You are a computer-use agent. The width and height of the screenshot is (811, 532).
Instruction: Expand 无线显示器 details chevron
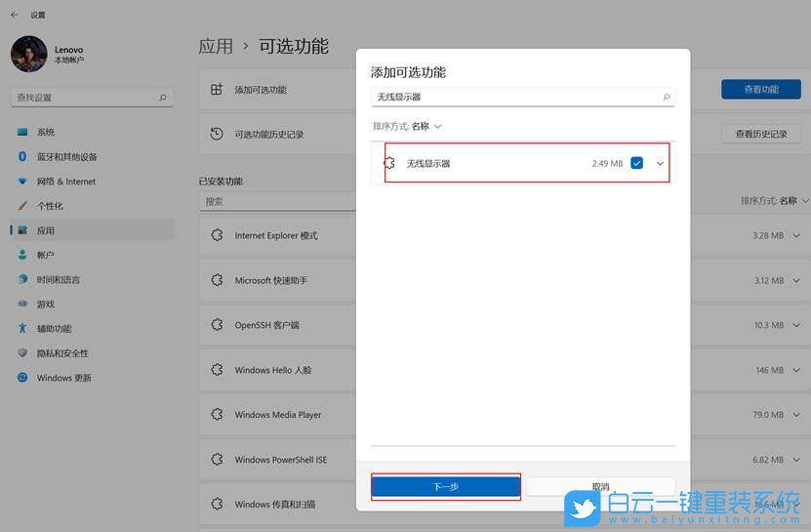point(660,164)
